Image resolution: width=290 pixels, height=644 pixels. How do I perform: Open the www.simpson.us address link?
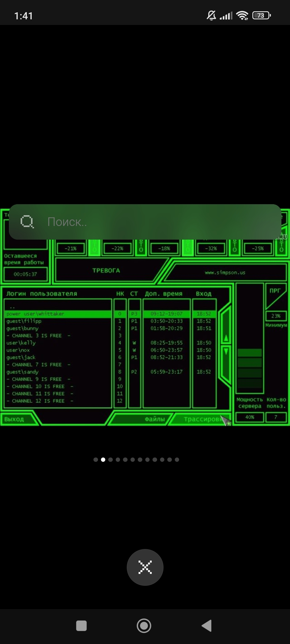225,273
